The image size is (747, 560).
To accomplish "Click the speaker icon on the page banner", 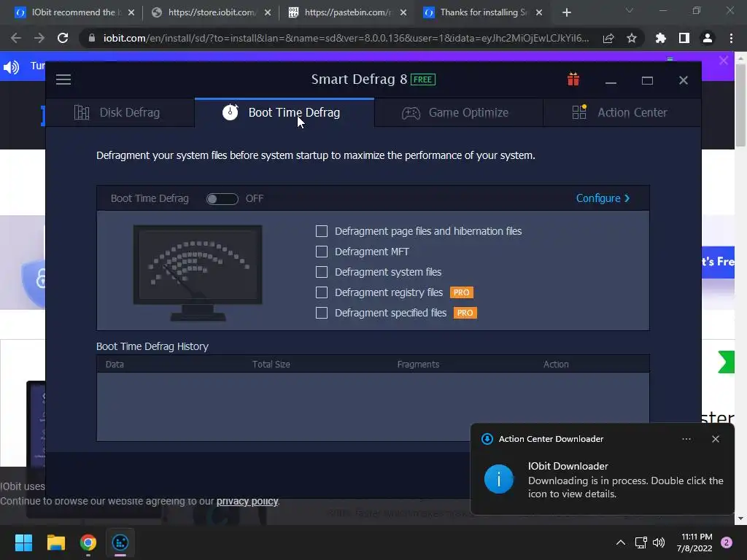I will point(12,66).
